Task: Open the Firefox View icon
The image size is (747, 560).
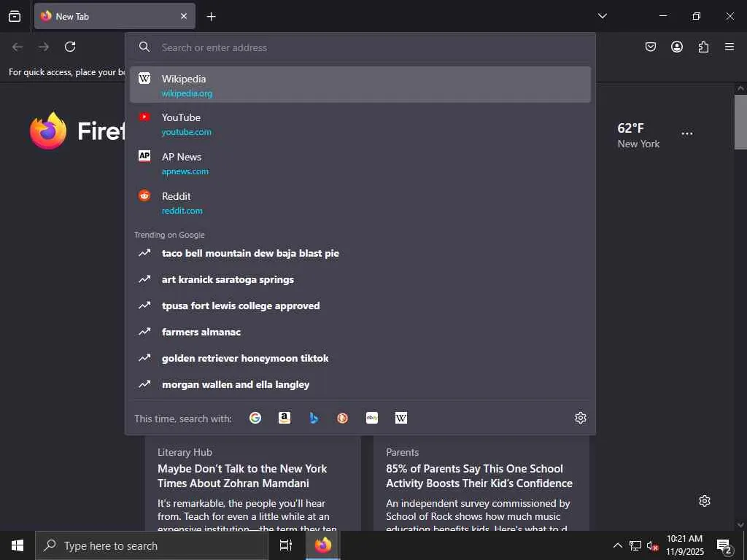Action: [x=15, y=16]
